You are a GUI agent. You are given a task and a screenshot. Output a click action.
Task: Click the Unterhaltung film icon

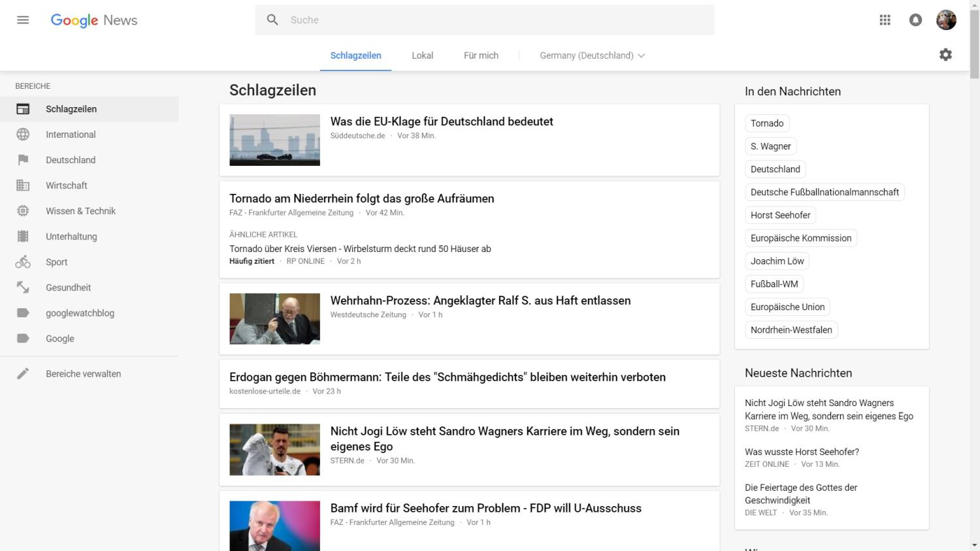tap(23, 236)
